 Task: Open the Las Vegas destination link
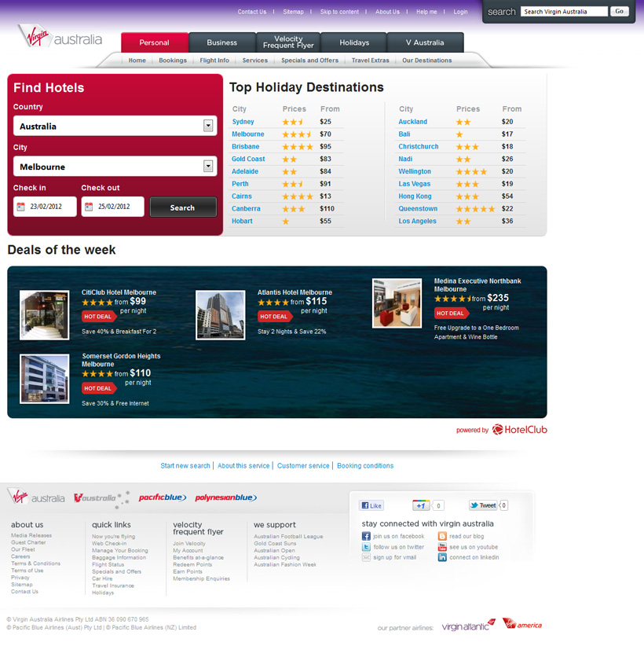tap(414, 184)
